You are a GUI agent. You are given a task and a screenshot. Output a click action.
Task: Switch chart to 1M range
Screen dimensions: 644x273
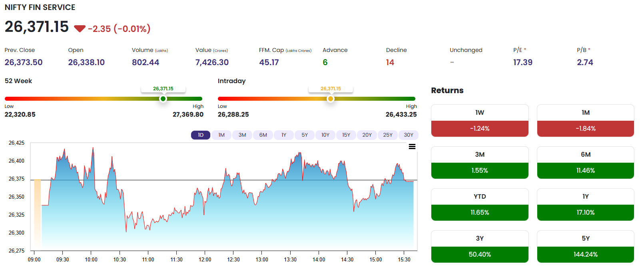tap(221, 135)
